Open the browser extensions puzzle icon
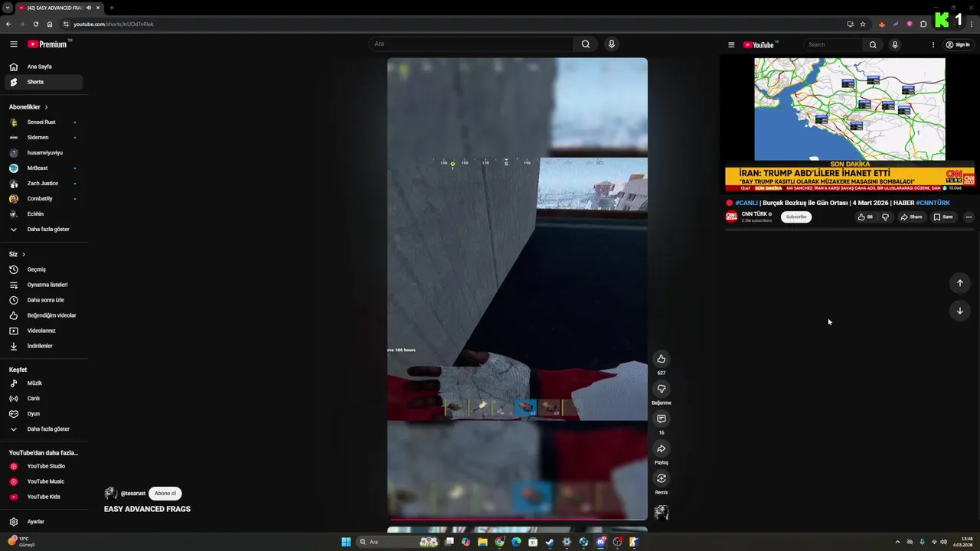 [x=923, y=24]
